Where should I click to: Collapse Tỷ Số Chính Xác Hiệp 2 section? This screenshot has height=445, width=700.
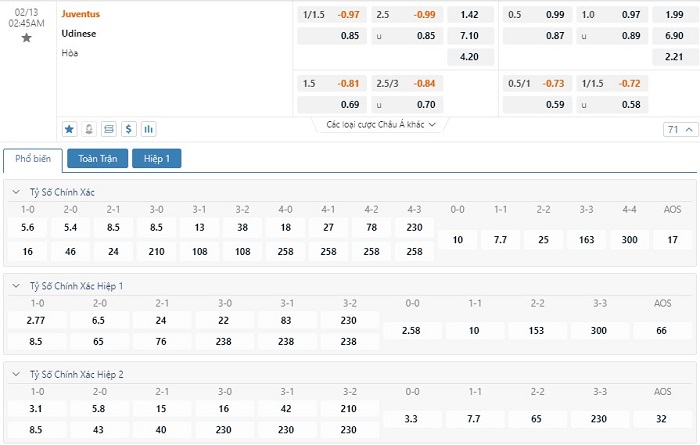point(15,374)
